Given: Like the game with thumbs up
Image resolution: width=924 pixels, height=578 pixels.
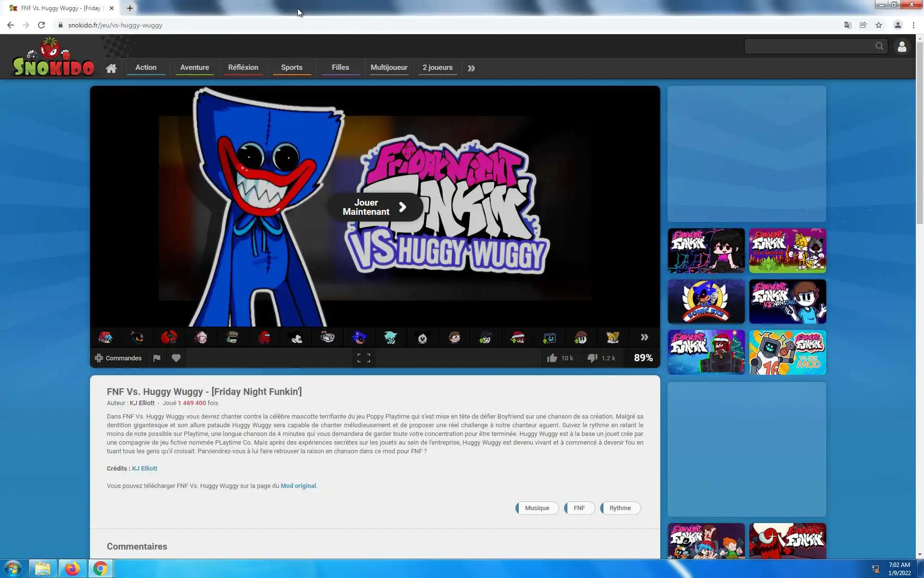Looking at the screenshot, I should (552, 358).
